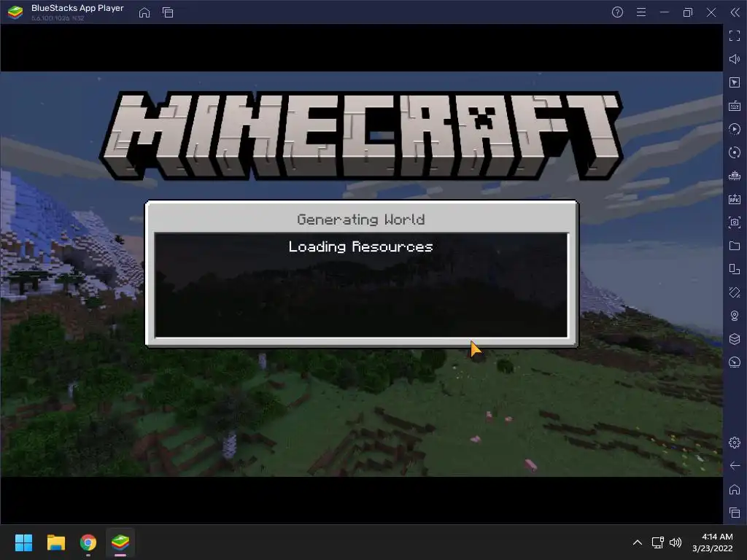747x560 pixels.
Task: Open Google Chrome from the taskbar
Action: (88, 542)
